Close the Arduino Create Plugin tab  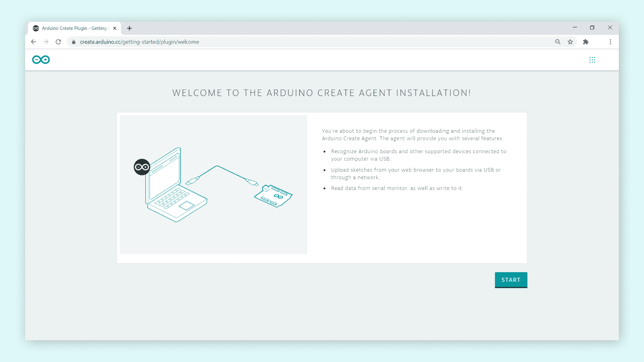pyautogui.click(x=115, y=28)
